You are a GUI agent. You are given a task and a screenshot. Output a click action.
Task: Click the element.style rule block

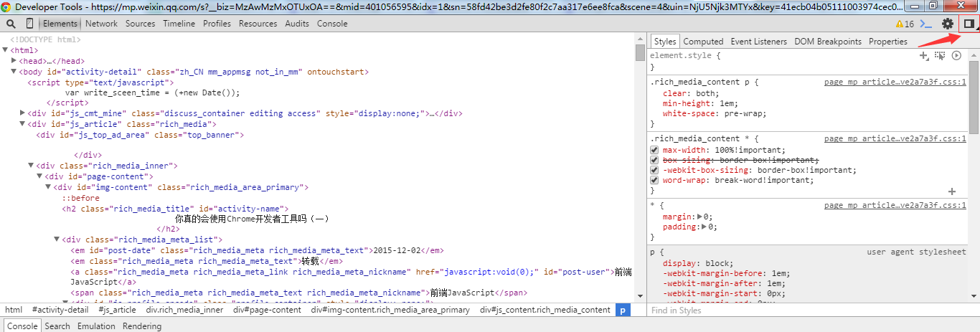point(809,60)
